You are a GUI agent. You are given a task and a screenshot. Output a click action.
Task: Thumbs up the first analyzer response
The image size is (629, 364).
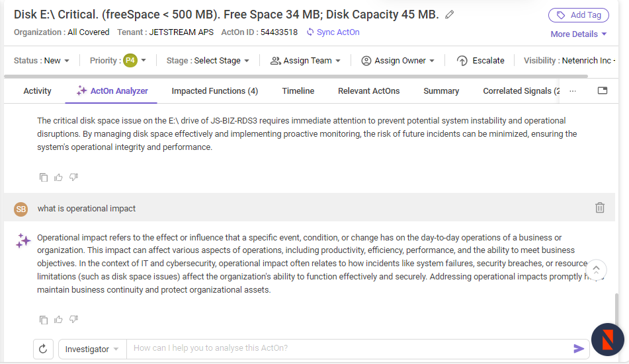[x=59, y=177]
